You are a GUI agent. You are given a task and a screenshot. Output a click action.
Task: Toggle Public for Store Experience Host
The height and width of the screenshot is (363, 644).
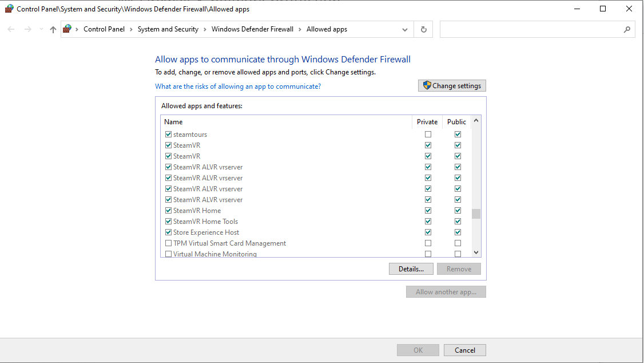pyautogui.click(x=458, y=232)
